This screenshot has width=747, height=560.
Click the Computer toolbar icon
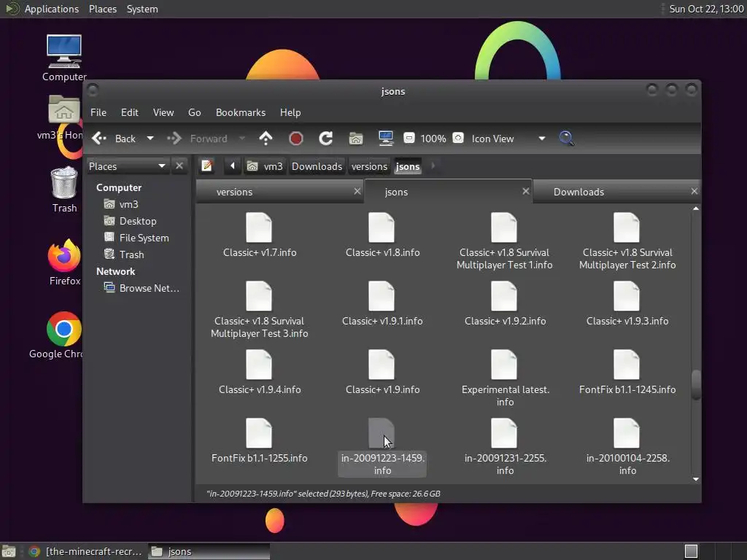tap(385, 139)
